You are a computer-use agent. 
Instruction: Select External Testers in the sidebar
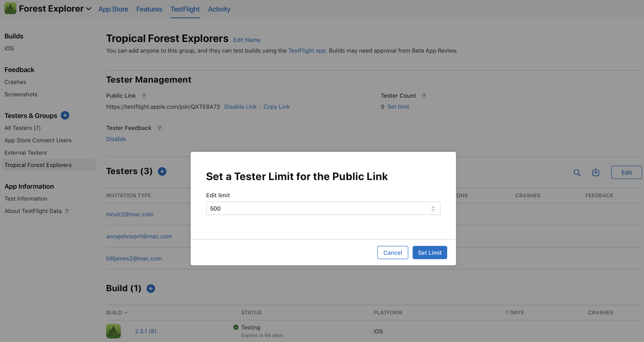pos(25,153)
